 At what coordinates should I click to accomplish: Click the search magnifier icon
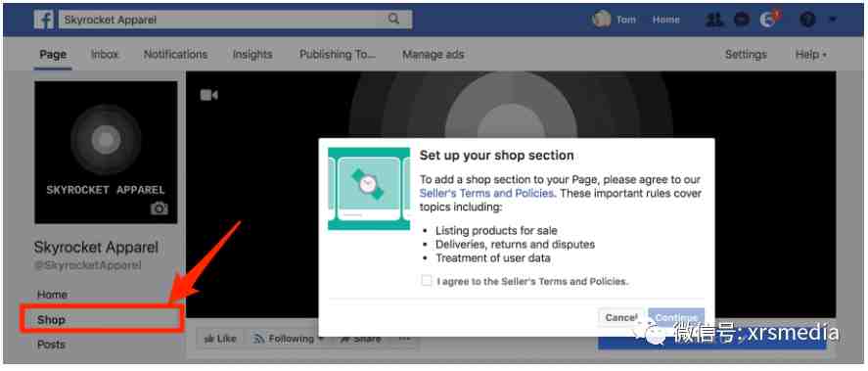(x=393, y=20)
